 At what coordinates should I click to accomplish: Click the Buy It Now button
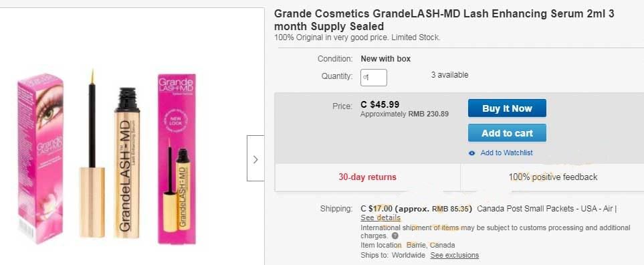click(x=507, y=108)
